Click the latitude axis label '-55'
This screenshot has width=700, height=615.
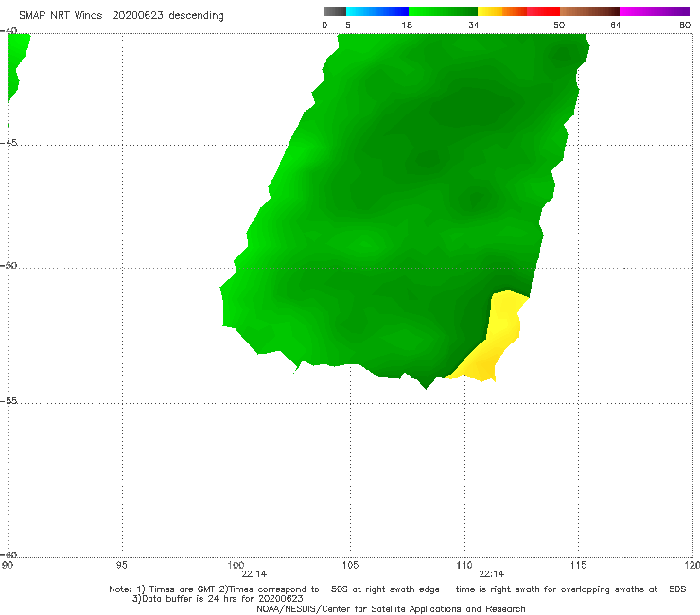coord(9,401)
